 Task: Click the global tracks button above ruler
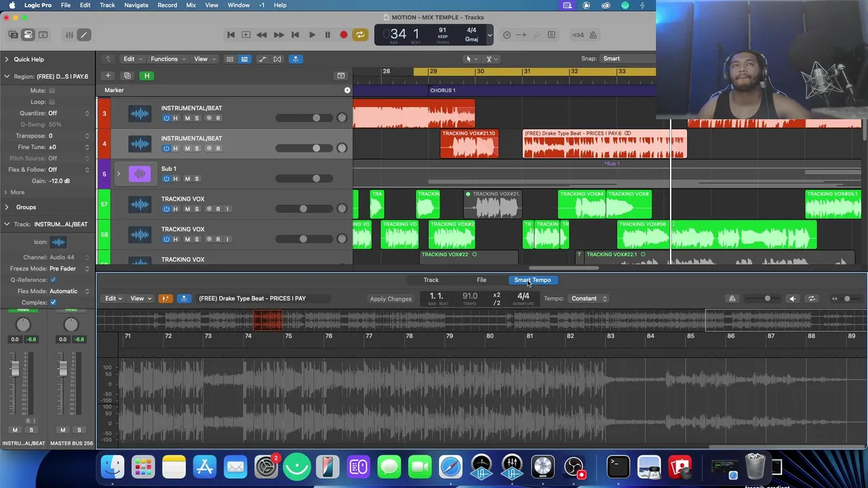341,75
